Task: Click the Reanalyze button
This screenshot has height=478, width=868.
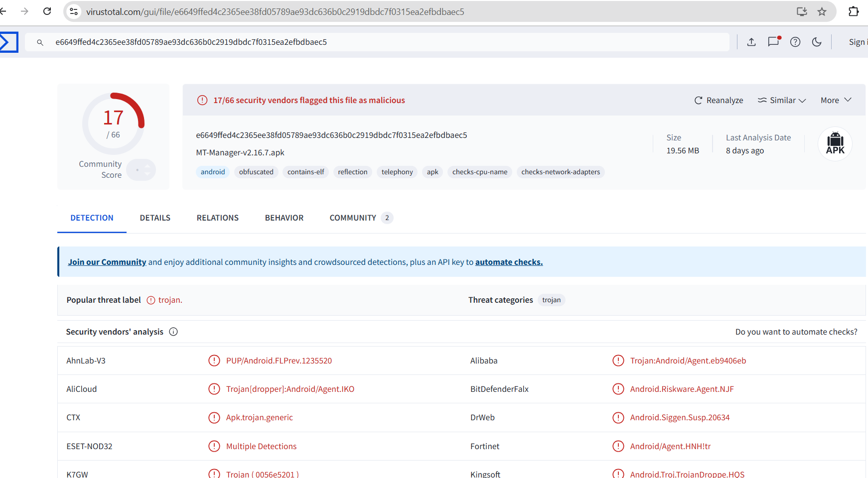Action: (719, 100)
